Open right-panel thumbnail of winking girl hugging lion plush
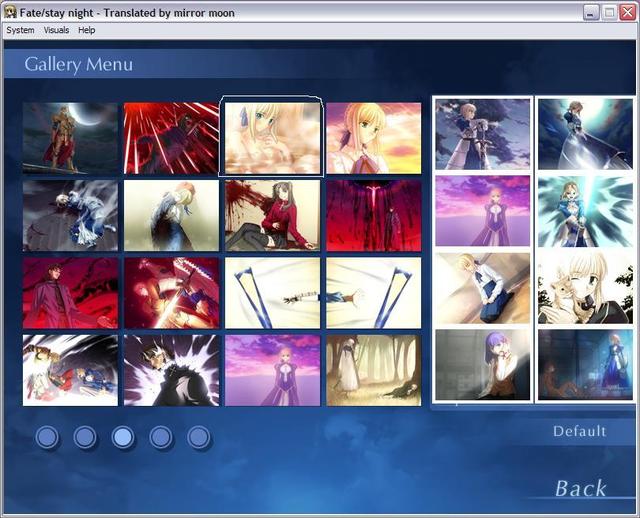Image resolution: width=640 pixels, height=518 pixels. [585, 288]
